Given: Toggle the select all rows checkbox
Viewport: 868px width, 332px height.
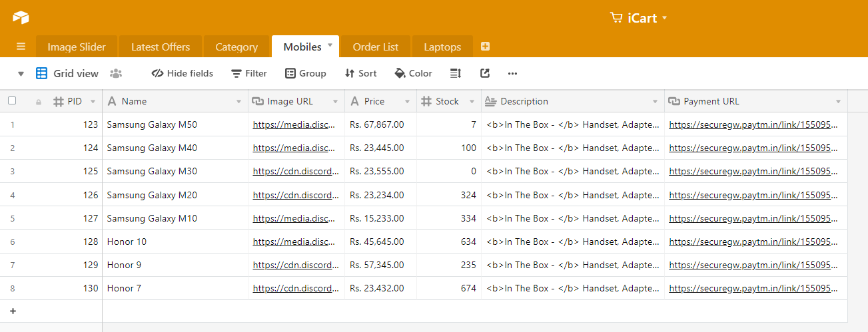Looking at the screenshot, I should (x=12, y=101).
